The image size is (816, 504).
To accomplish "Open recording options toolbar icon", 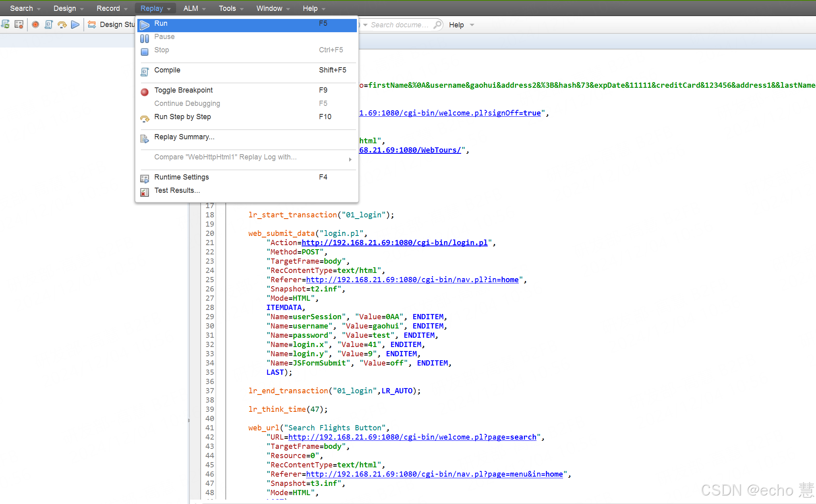I will [19, 25].
